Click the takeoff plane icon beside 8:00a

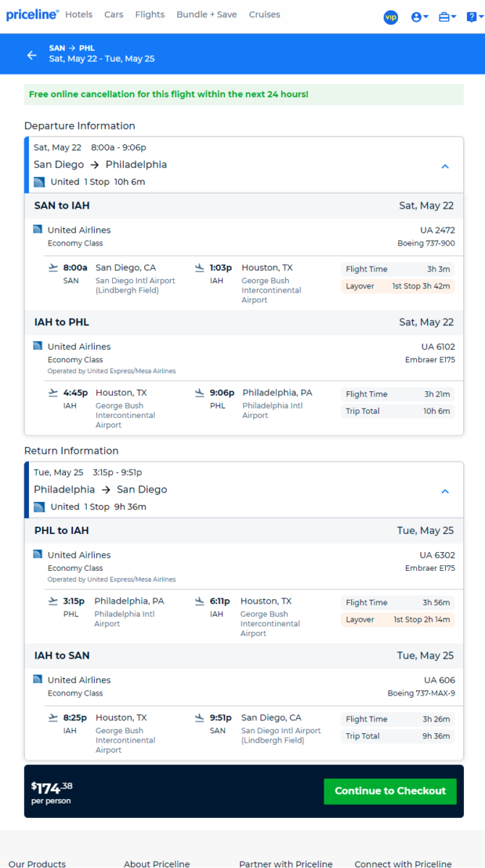[x=53, y=267]
